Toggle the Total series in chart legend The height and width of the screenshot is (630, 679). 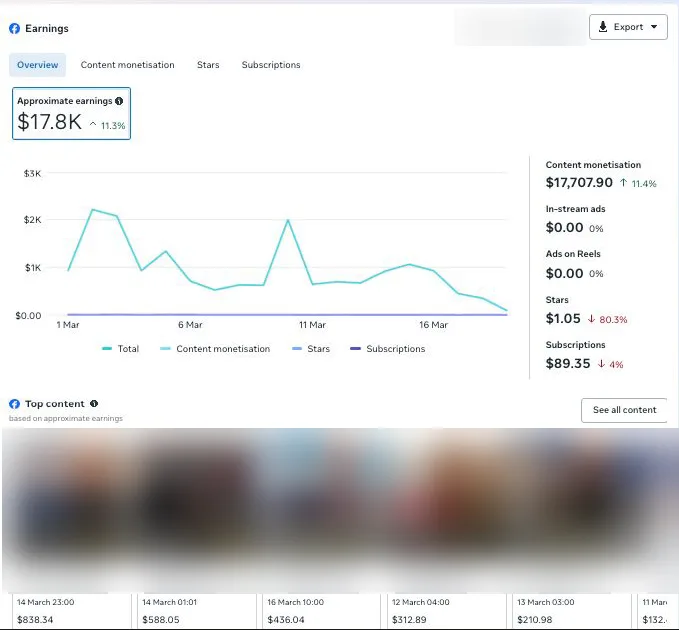click(x=120, y=349)
